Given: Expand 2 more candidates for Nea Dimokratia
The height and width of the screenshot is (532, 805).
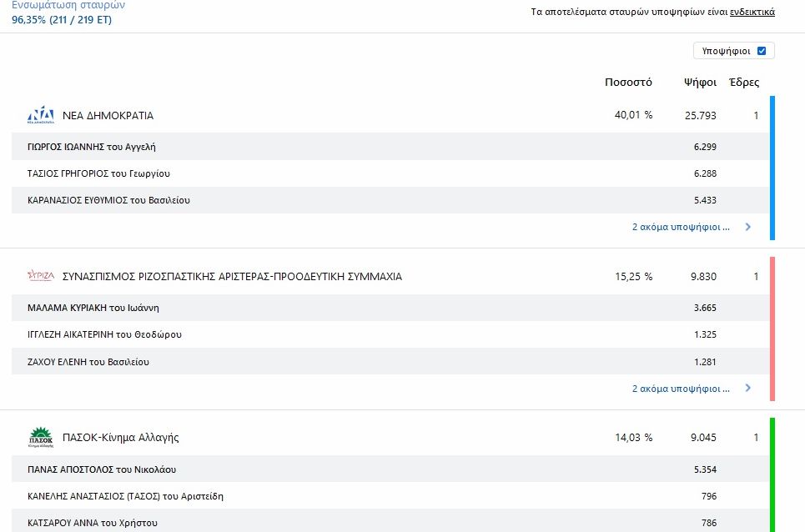Looking at the screenshot, I should point(681,227).
